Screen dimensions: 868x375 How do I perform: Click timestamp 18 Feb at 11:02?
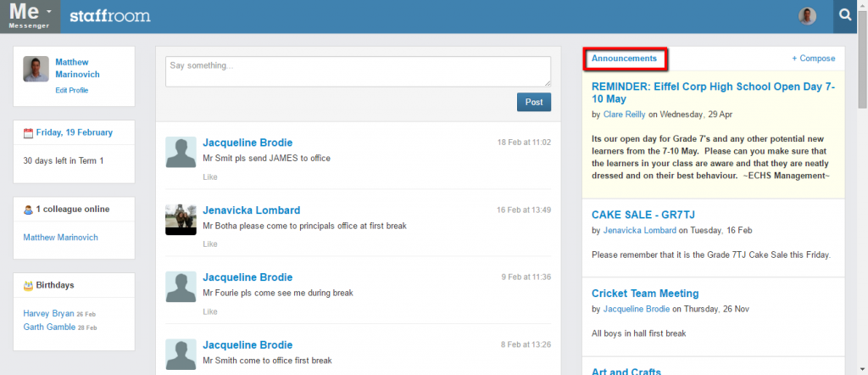(524, 143)
